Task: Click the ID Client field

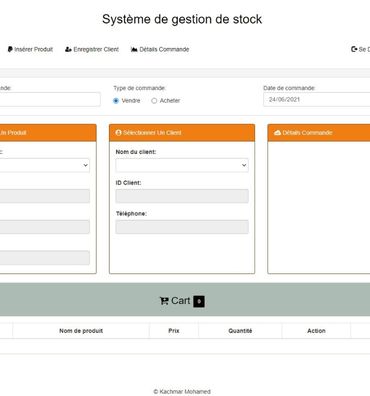Action: [x=182, y=196]
